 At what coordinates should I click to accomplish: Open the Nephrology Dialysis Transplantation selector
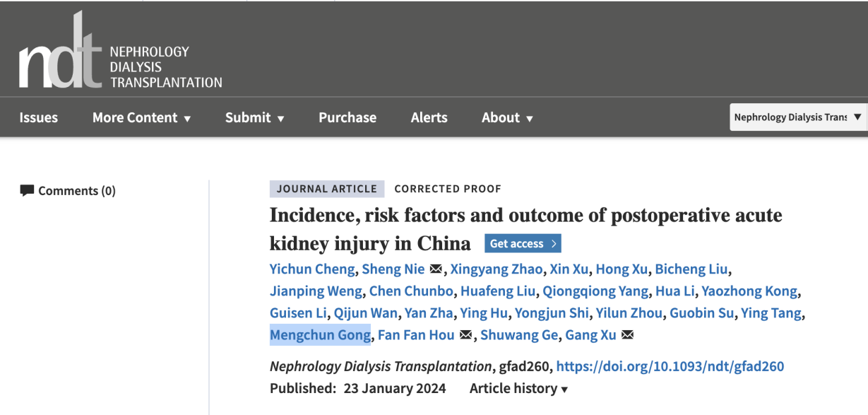coord(798,117)
